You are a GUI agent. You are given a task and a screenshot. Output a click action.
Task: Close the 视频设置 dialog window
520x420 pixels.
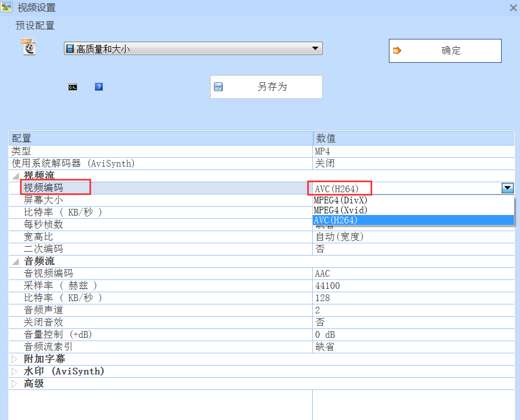[513, 8]
